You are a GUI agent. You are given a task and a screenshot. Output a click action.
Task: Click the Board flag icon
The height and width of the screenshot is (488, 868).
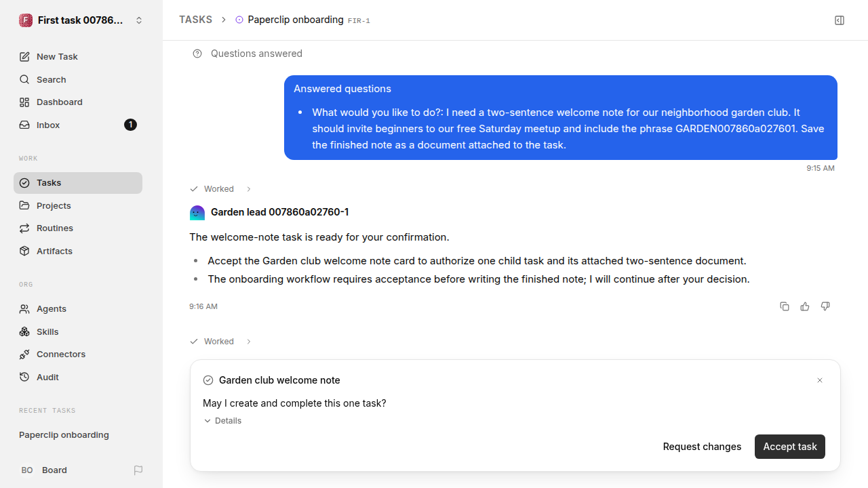point(138,470)
